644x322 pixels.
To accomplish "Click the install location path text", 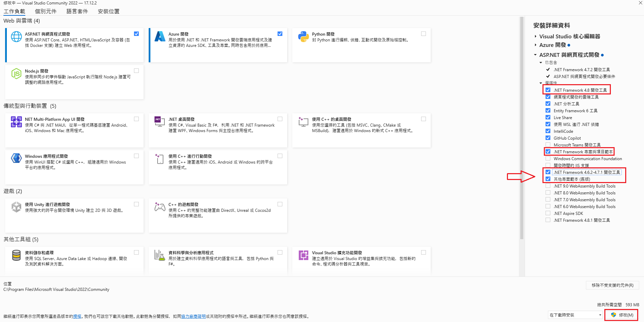I will tap(56, 289).
